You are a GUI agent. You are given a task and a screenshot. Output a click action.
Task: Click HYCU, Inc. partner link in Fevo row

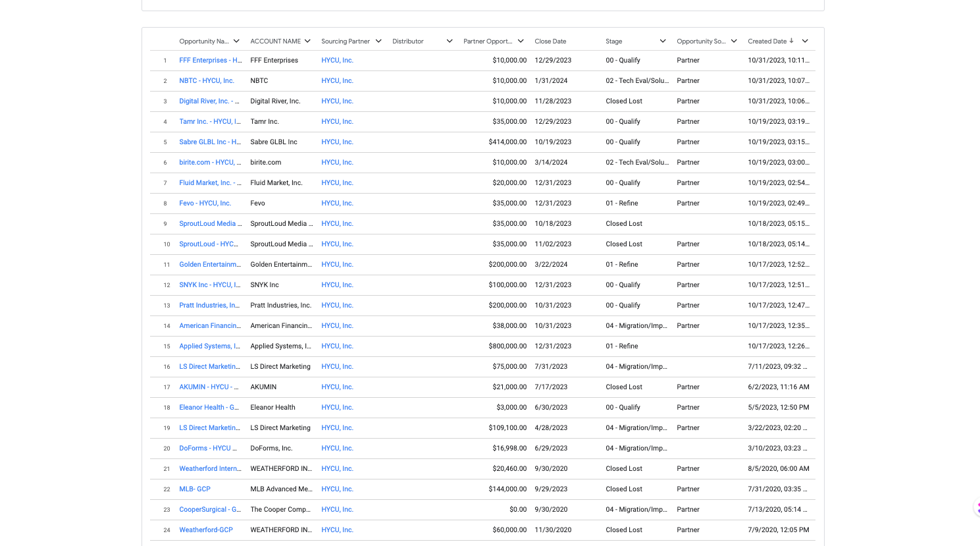coord(337,204)
